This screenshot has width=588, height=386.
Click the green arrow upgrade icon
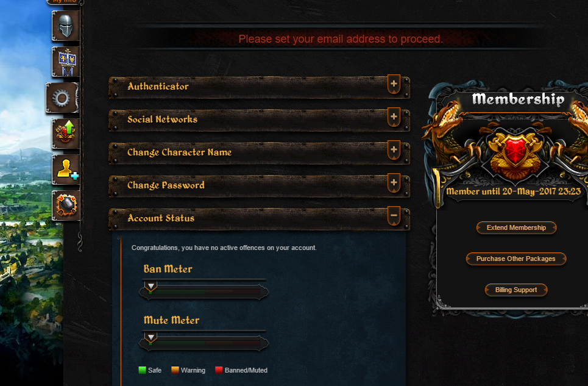(x=66, y=134)
